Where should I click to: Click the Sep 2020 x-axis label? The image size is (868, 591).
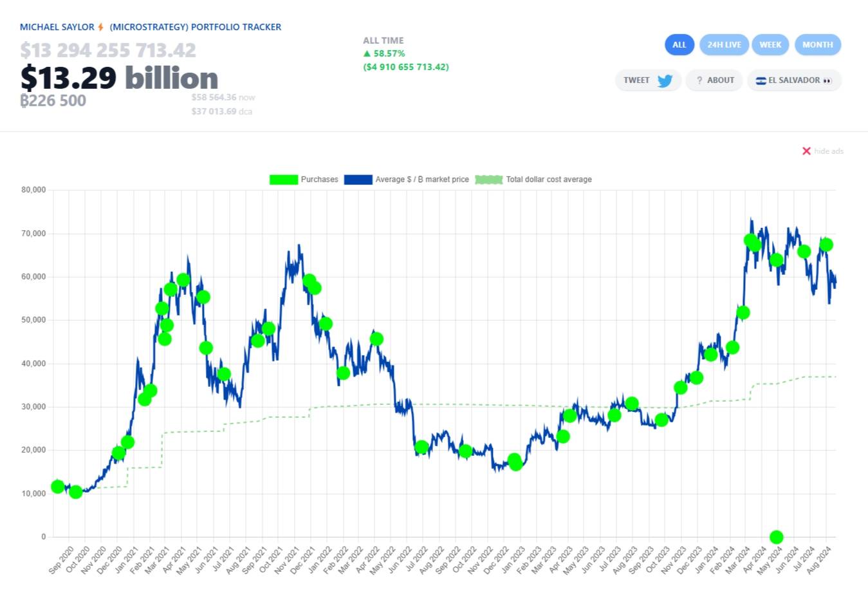point(61,559)
